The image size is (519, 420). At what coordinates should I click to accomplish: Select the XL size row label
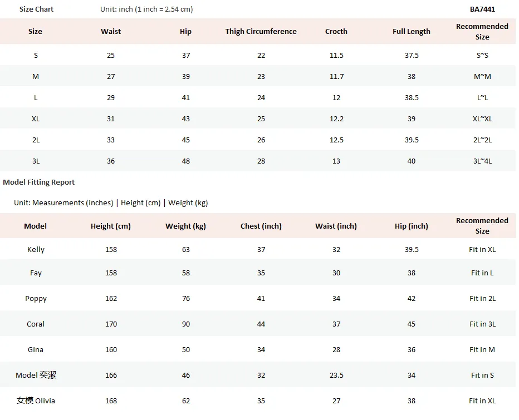coord(36,118)
